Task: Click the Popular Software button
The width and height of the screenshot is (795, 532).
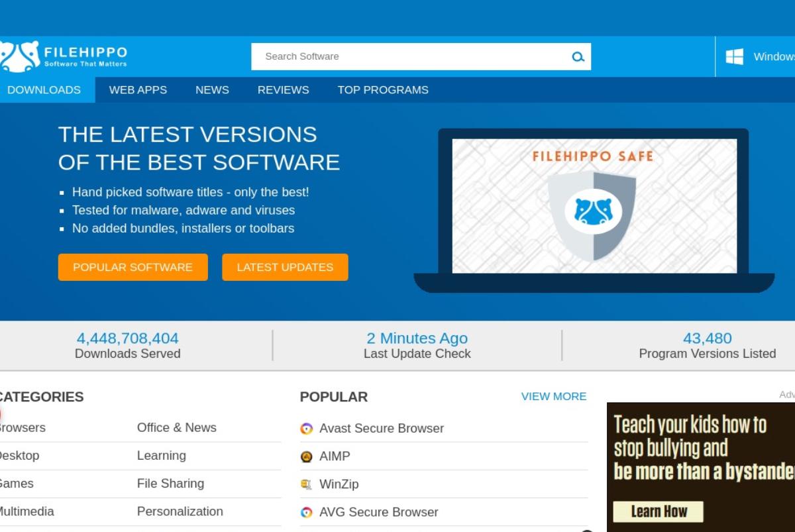Action: point(132,267)
